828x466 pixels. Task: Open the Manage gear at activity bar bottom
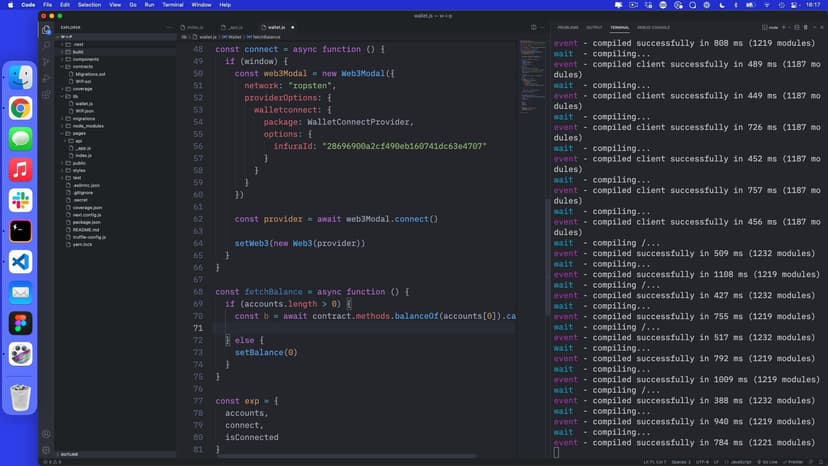(46, 449)
